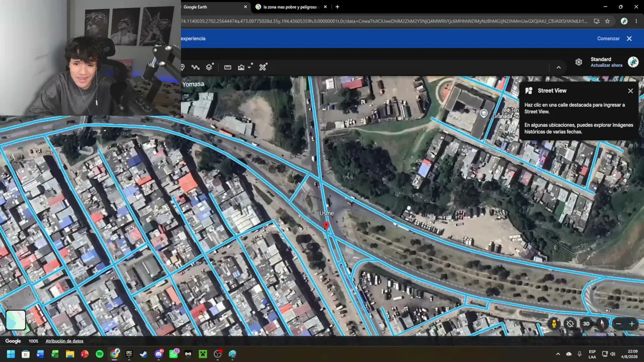
Task: Launch Excel from the taskbar
Action: [55, 354]
